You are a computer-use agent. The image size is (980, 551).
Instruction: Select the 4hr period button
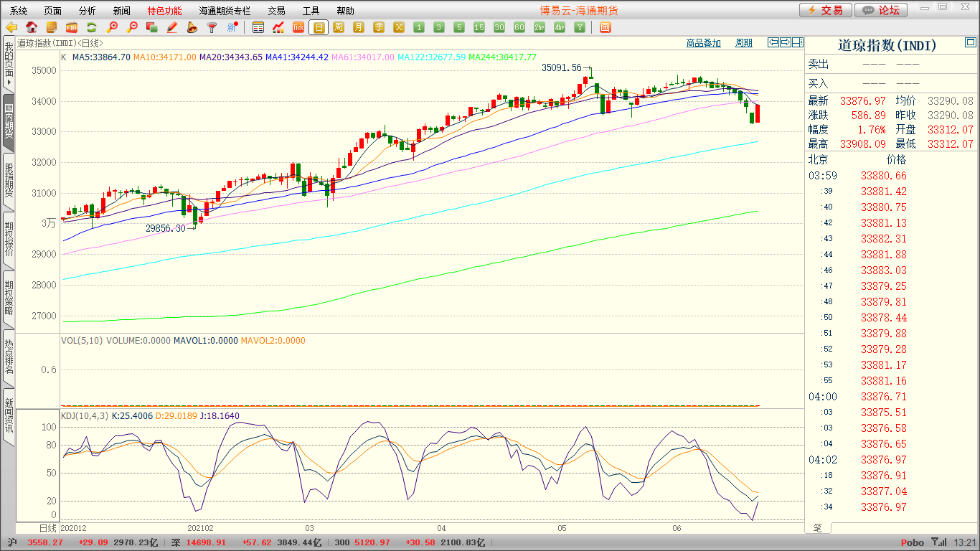[560, 27]
